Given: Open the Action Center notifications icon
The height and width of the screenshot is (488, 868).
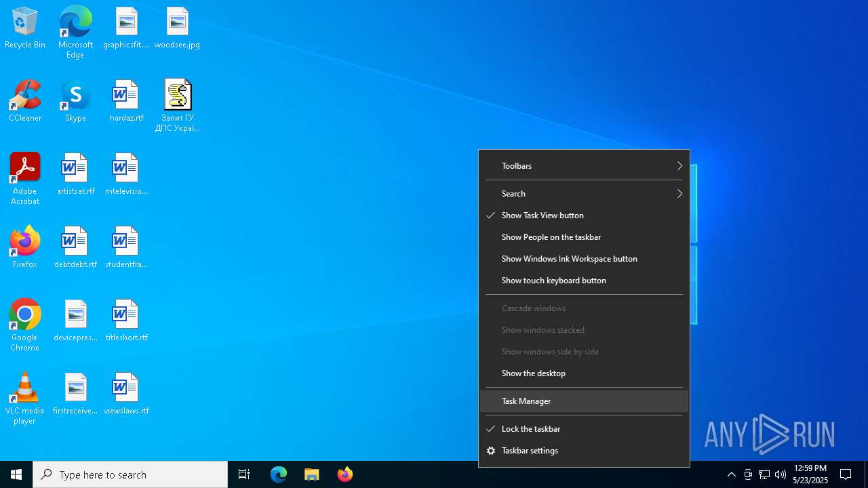Looking at the screenshot, I should click(846, 474).
